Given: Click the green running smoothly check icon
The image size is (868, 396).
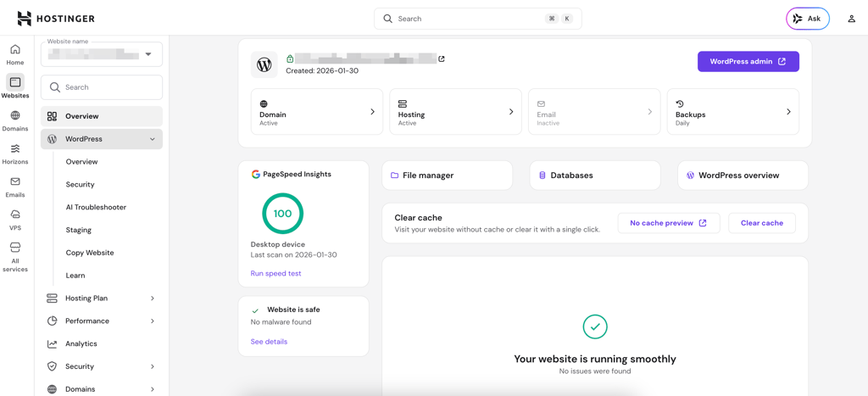Looking at the screenshot, I should coord(595,326).
